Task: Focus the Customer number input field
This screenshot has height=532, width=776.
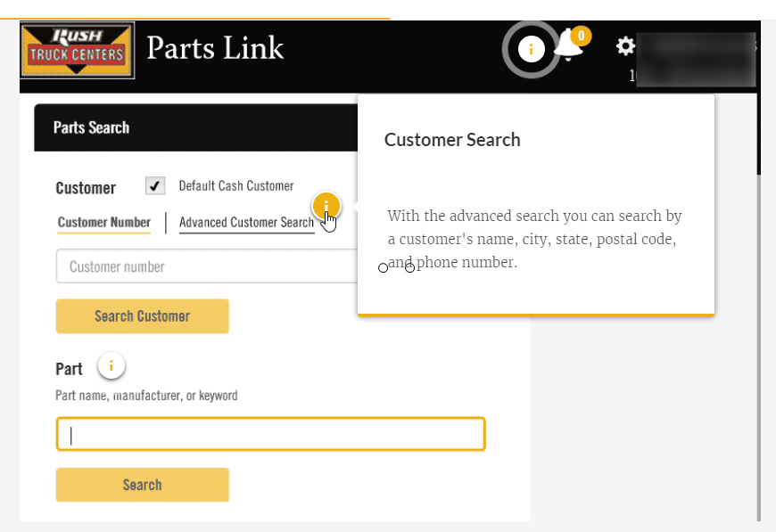Action: 207,266
